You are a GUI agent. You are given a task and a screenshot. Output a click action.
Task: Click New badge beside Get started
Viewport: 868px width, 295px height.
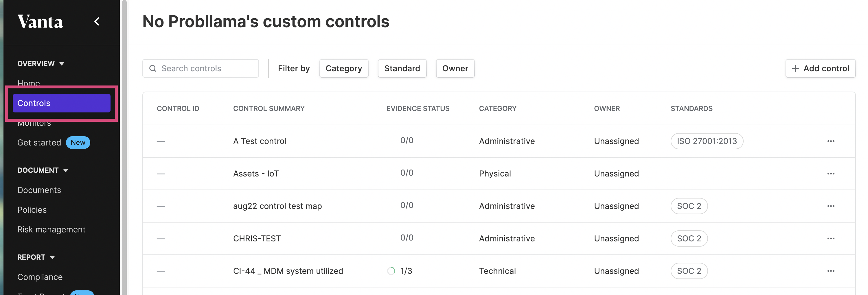(78, 143)
